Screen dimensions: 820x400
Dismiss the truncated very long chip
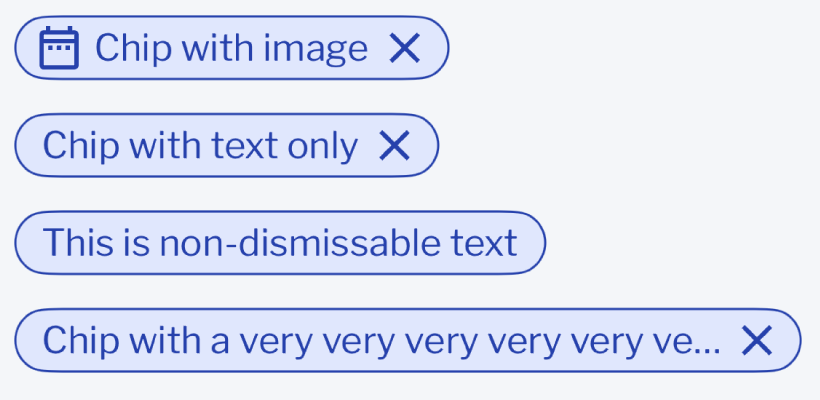[757, 340]
